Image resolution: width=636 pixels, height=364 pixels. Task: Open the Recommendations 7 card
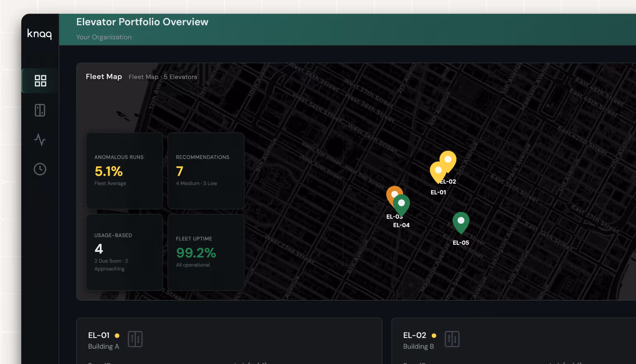[206, 171]
